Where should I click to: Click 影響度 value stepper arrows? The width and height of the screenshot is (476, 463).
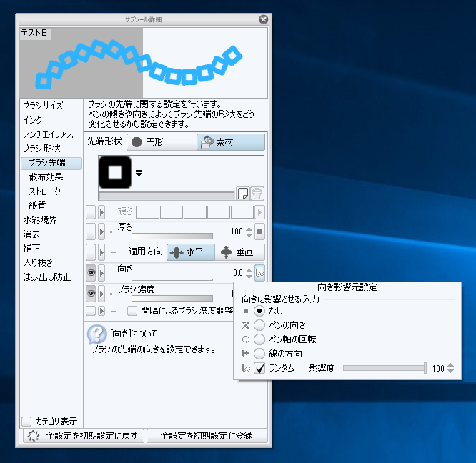coord(451,368)
